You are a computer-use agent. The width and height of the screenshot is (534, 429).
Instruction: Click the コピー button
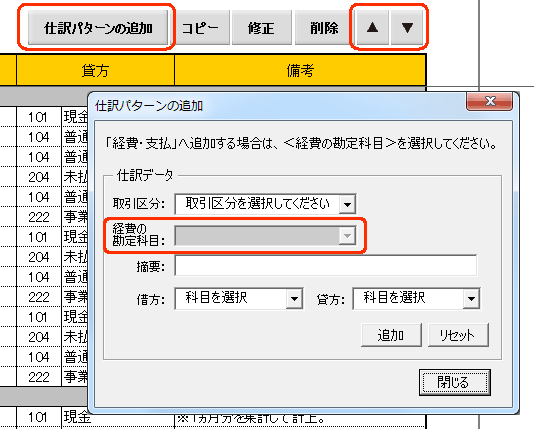[x=200, y=28]
